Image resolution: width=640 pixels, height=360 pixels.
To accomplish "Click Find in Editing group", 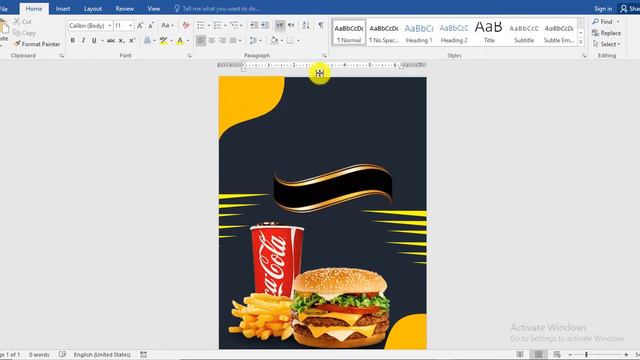I will (x=603, y=21).
